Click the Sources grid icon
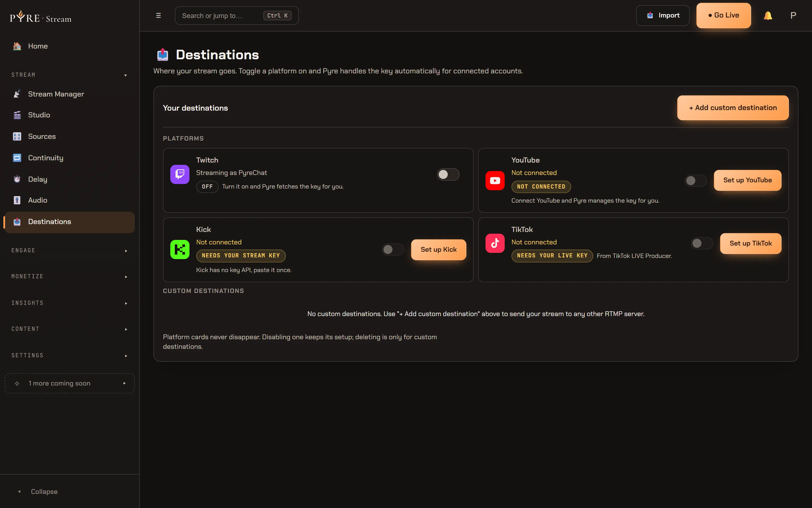The image size is (812, 508). [17, 136]
